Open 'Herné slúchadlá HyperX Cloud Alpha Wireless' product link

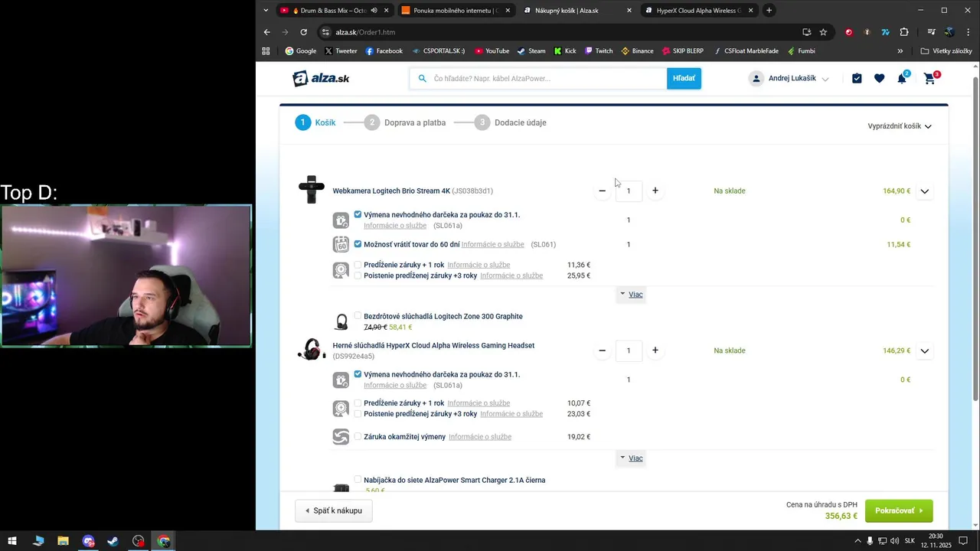pyautogui.click(x=433, y=345)
